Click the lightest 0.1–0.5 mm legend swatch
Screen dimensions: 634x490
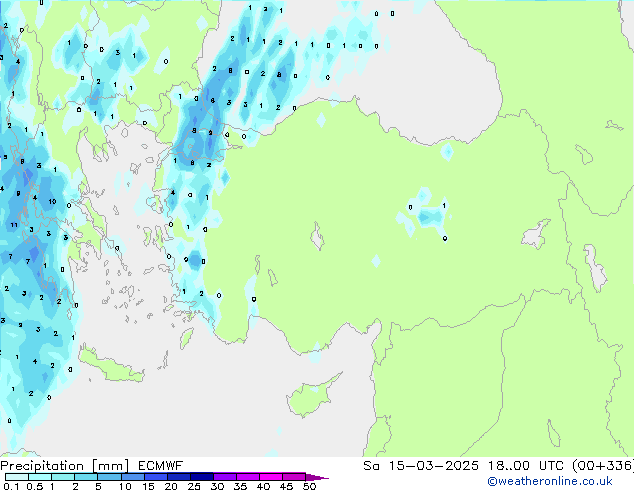[17, 477]
